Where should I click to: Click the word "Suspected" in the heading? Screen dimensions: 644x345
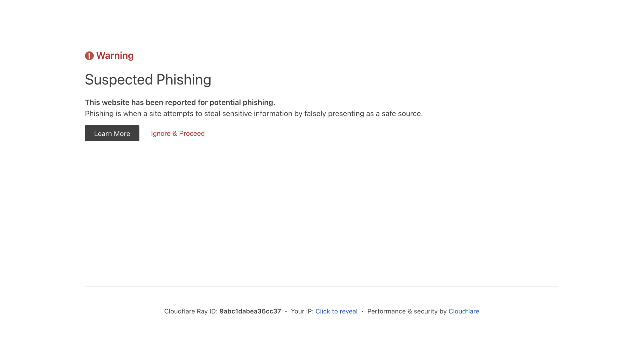pyautogui.click(x=119, y=80)
